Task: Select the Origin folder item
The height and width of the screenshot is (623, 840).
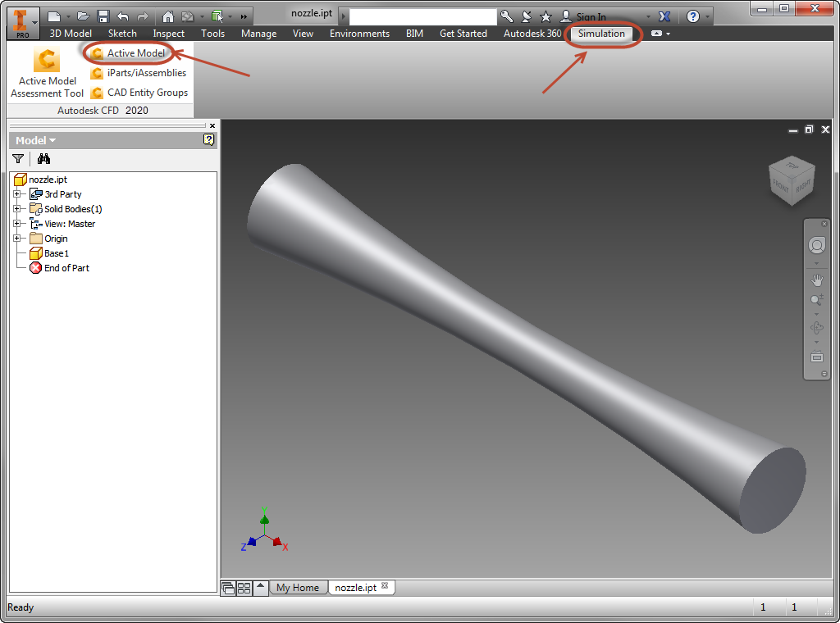Action: (48, 239)
